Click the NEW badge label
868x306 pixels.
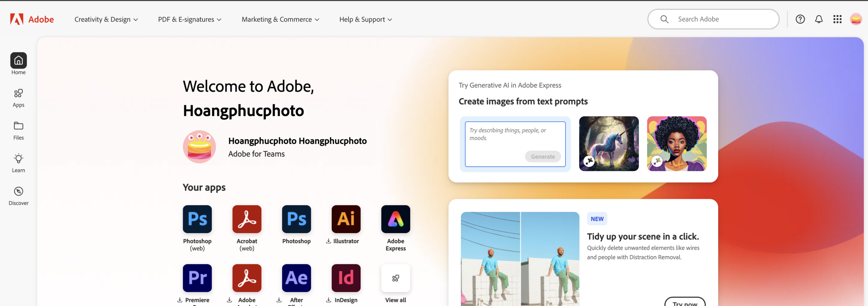(x=597, y=219)
